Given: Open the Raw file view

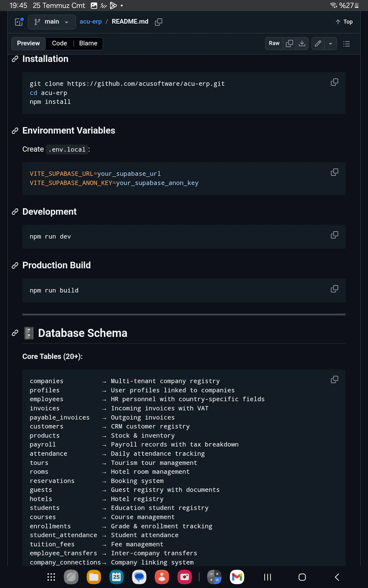Looking at the screenshot, I should tap(274, 43).
